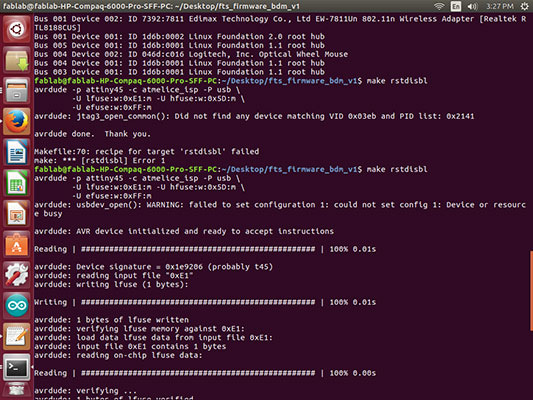The height and width of the screenshot is (400, 533).
Task: Open the Ubuntu Dash search launcher
Action: click(x=17, y=30)
